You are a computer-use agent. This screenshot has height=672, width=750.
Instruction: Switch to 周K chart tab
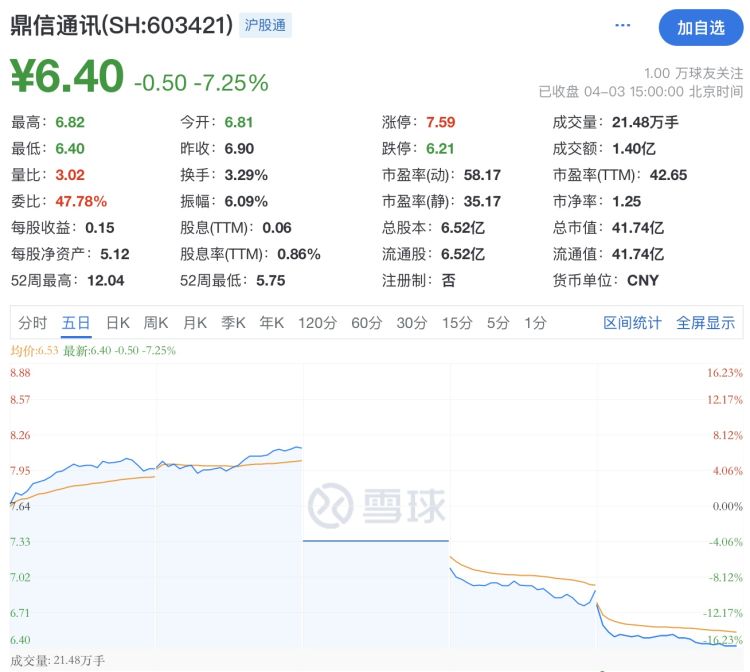(156, 323)
